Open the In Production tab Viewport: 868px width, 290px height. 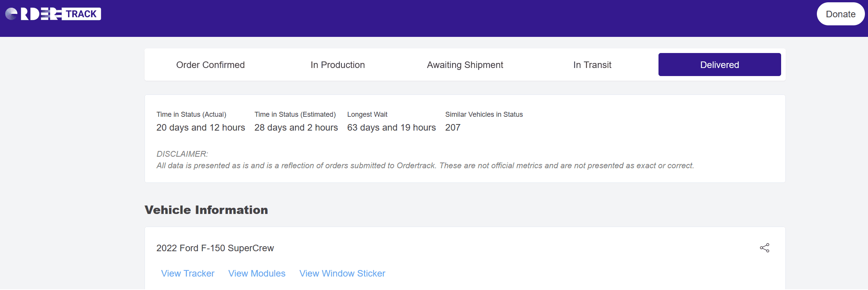tap(338, 65)
